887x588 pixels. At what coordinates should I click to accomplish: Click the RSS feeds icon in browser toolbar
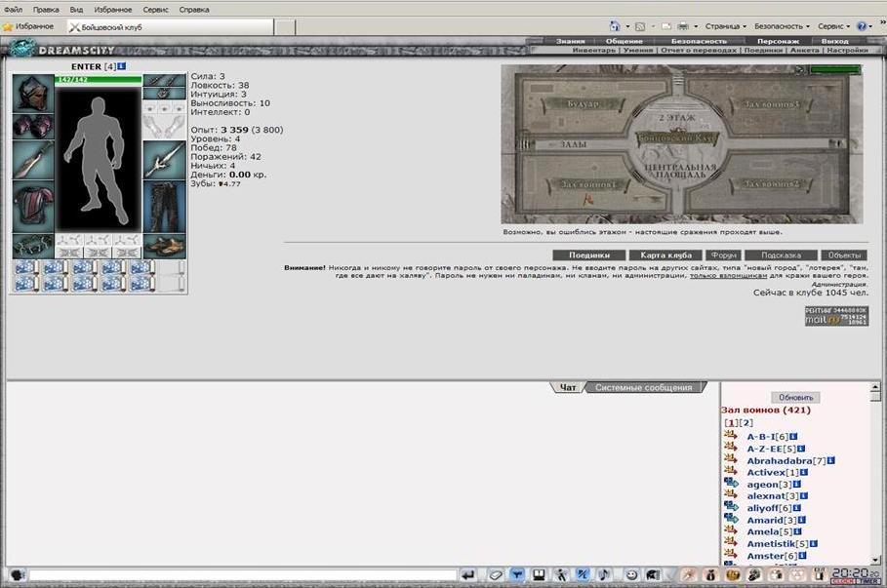pos(640,26)
